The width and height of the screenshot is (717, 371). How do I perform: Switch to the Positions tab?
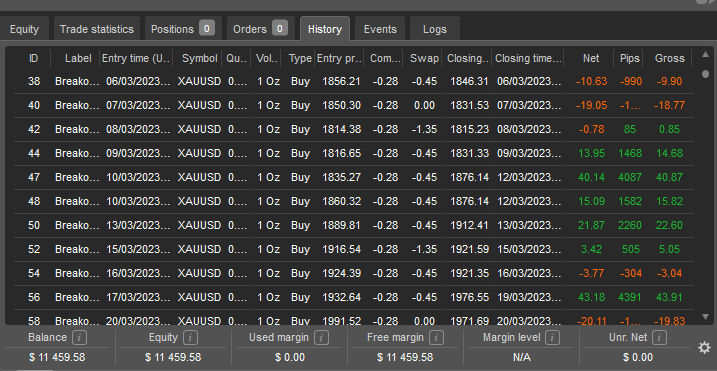[183, 29]
